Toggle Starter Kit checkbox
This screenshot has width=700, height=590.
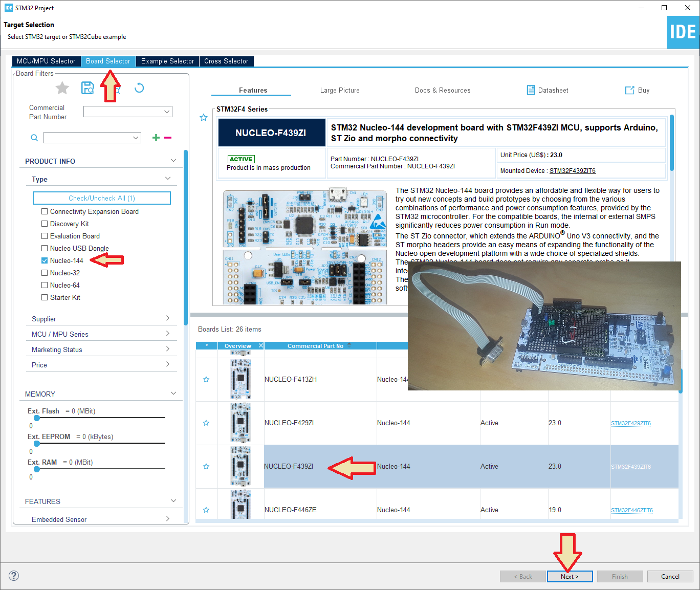(45, 297)
